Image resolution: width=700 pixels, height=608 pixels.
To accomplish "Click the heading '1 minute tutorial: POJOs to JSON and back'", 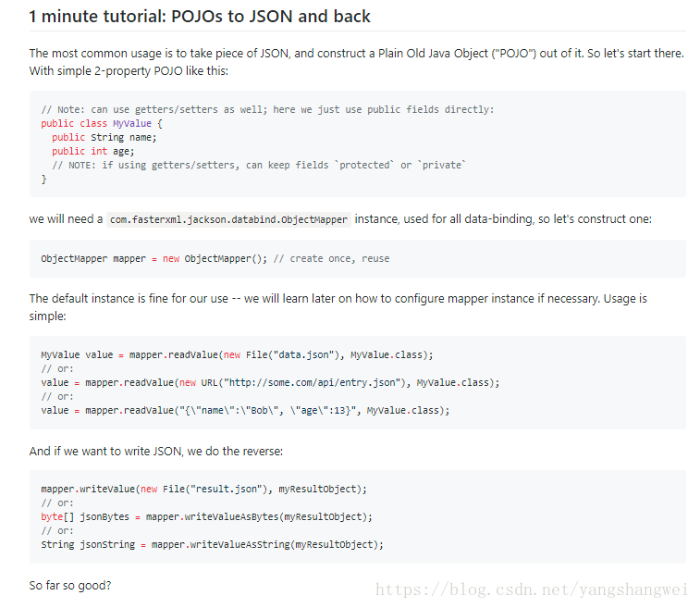I will coord(200,17).
